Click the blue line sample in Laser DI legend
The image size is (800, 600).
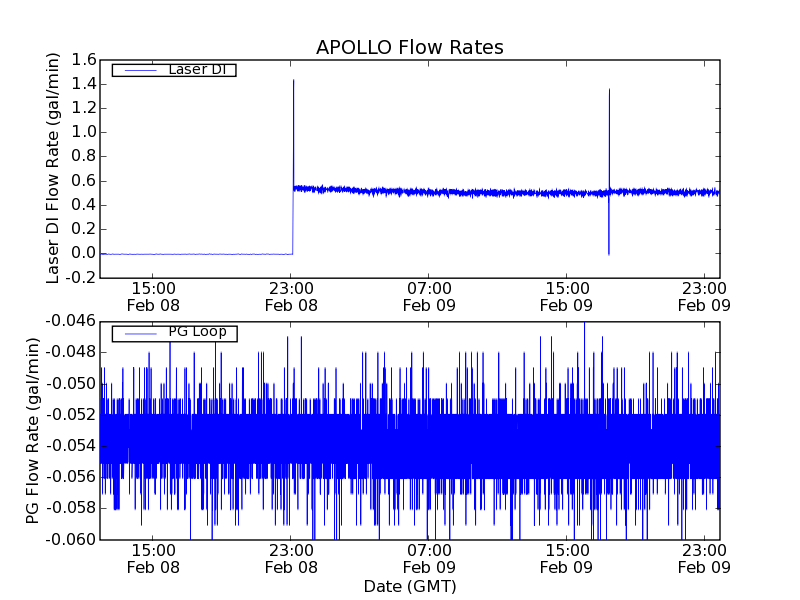pyautogui.click(x=138, y=70)
